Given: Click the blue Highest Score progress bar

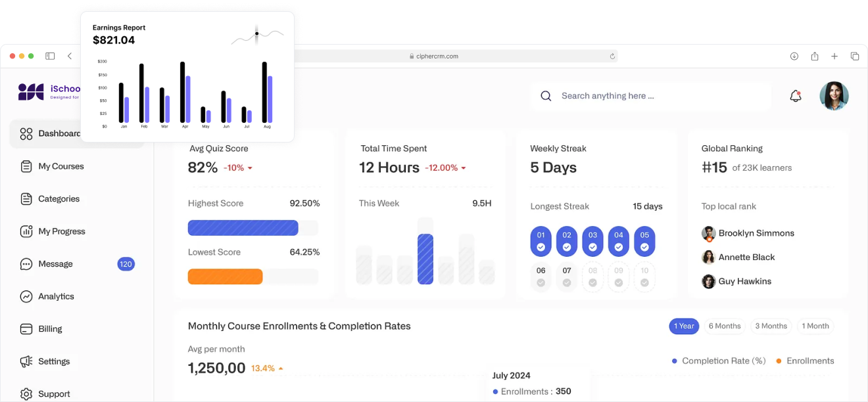Looking at the screenshot, I should pos(243,228).
